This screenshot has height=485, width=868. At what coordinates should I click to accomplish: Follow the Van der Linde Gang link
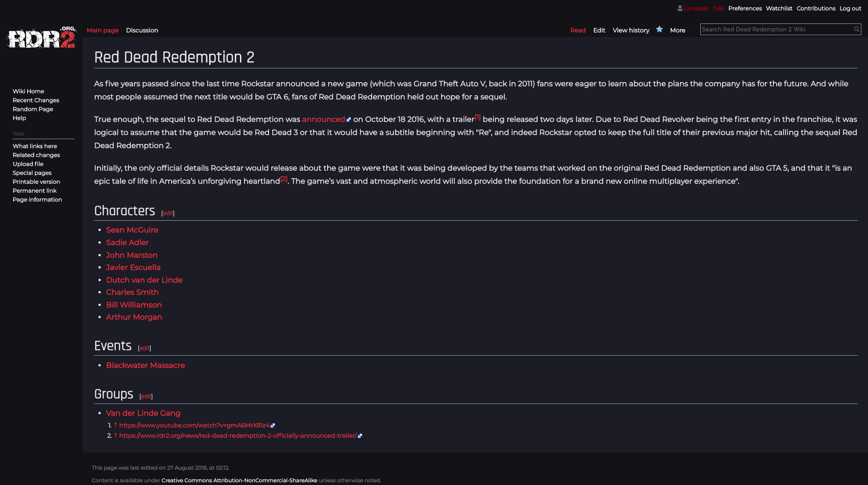pyautogui.click(x=143, y=413)
